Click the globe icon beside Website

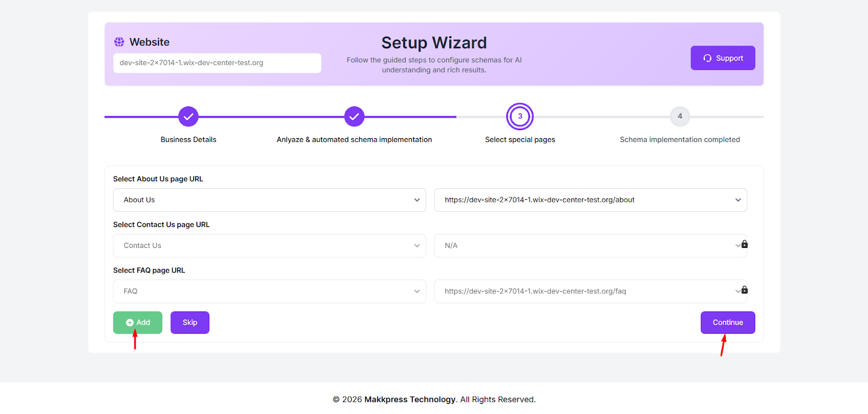coord(119,42)
